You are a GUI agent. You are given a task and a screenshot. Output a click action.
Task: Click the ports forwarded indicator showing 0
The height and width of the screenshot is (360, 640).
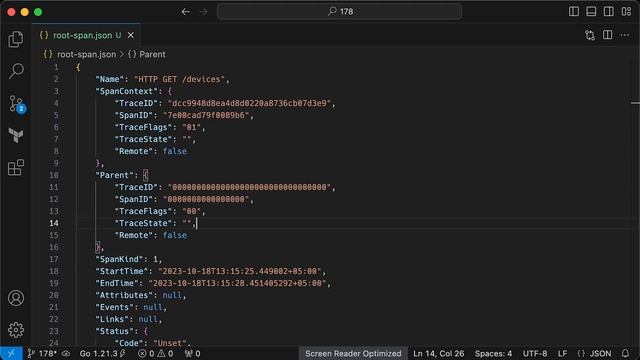[x=192, y=353]
